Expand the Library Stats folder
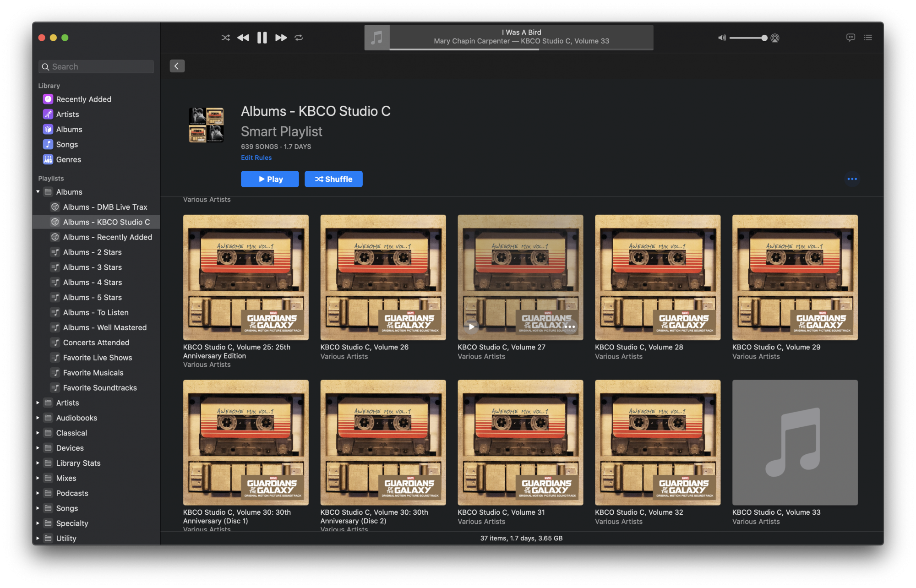The image size is (916, 588). pos(38,463)
